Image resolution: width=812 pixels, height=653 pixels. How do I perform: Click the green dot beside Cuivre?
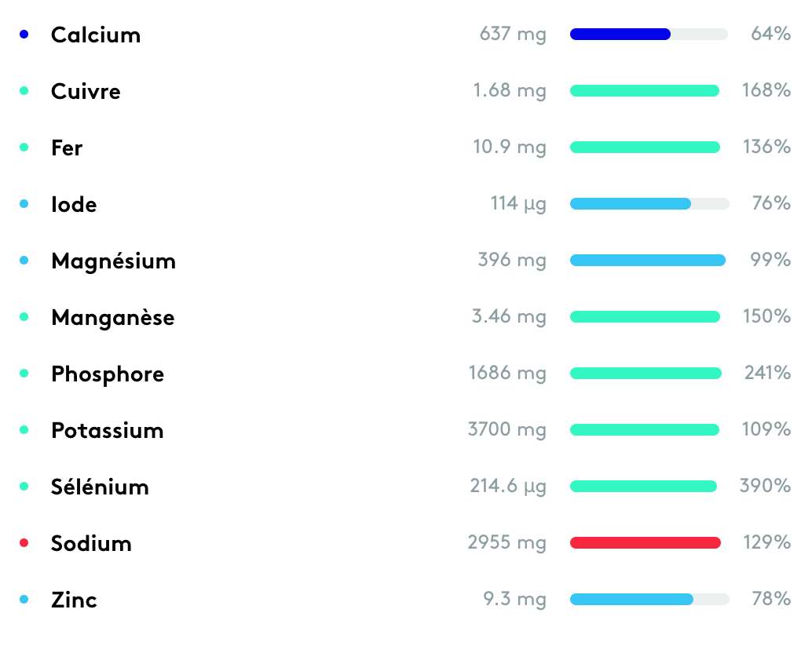pyautogui.click(x=24, y=91)
